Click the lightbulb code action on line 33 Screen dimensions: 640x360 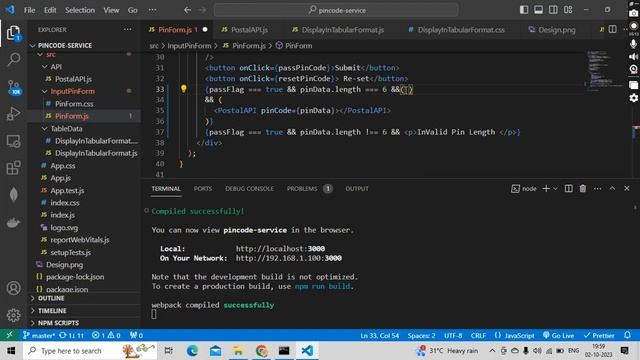(184, 89)
